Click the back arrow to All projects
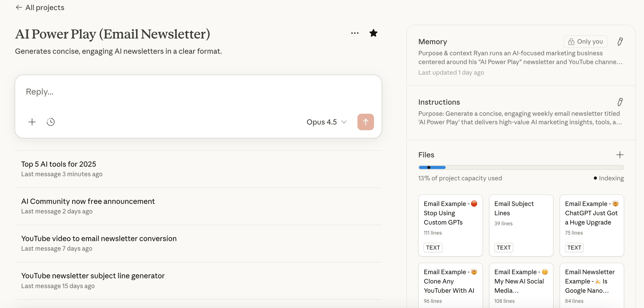The width and height of the screenshot is (644, 308). [19, 8]
